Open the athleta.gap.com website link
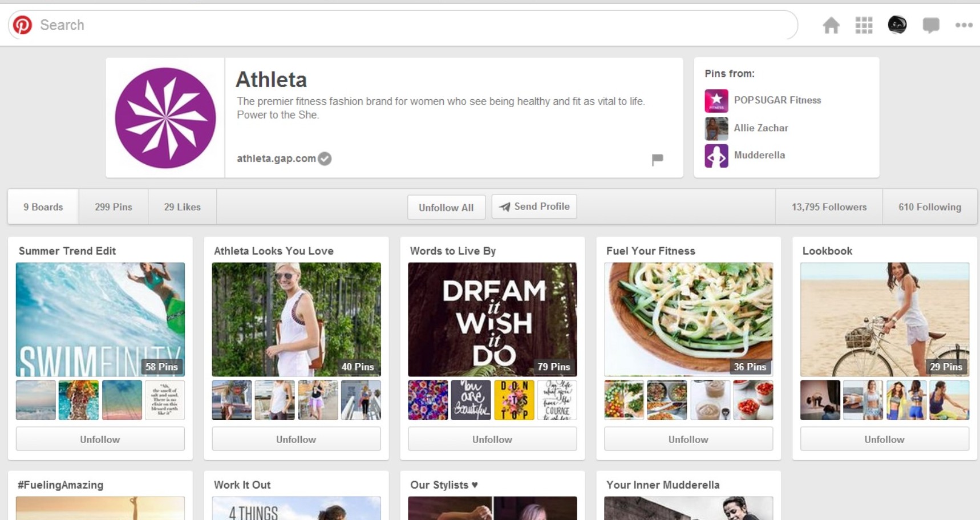 [x=276, y=159]
